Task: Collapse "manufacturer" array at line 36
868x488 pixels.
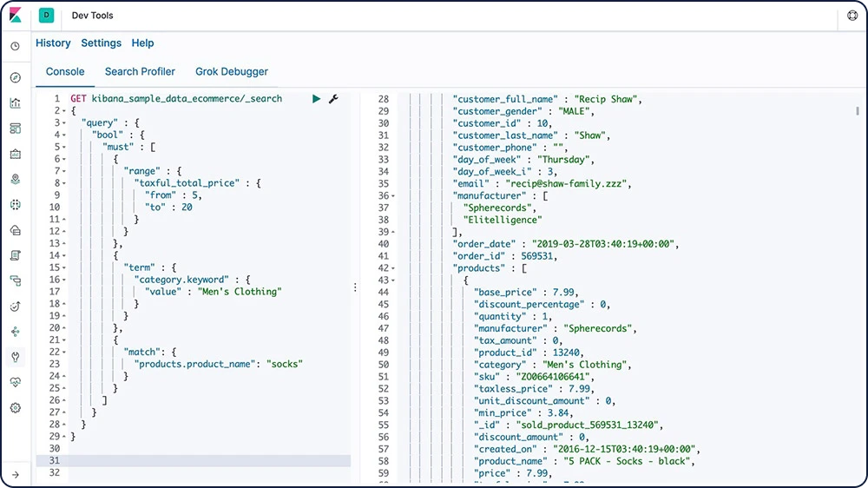Action: click(x=393, y=196)
